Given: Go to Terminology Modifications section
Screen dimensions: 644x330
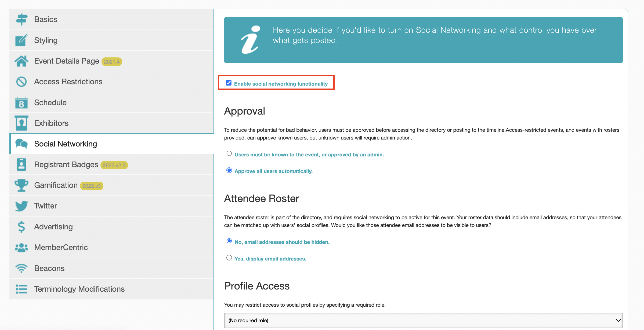Looking at the screenshot, I should pos(79,289).
